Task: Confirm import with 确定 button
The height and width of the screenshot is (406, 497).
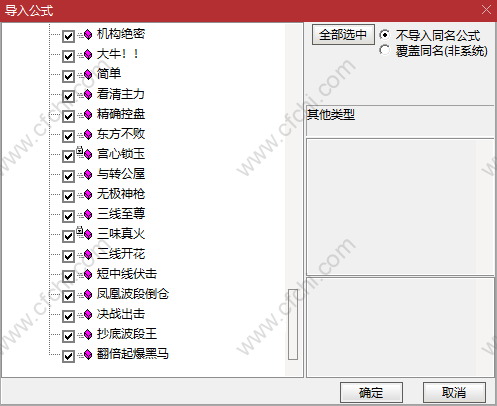Action: coord(371,392)
